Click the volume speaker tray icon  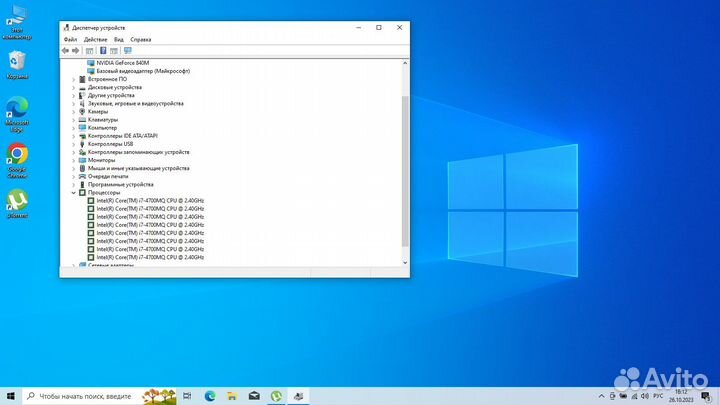point(645,396)
